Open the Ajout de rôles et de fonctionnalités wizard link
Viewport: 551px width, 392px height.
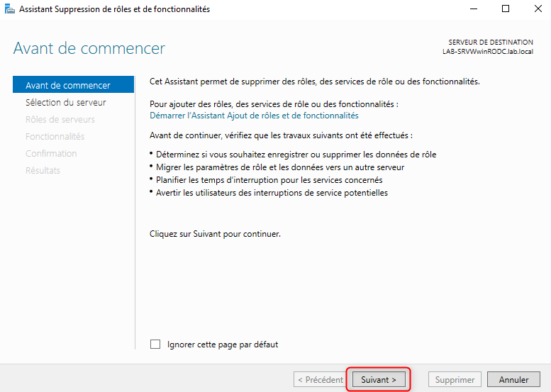coord(254,116)
